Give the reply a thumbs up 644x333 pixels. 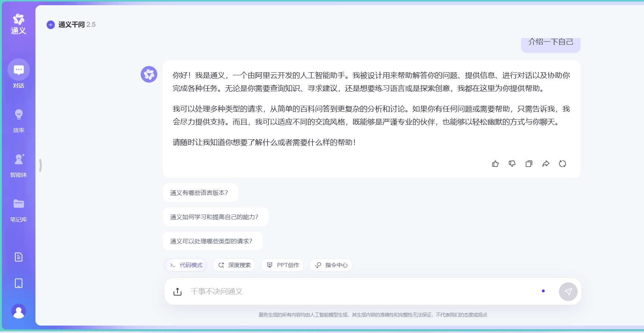[495, 164]
